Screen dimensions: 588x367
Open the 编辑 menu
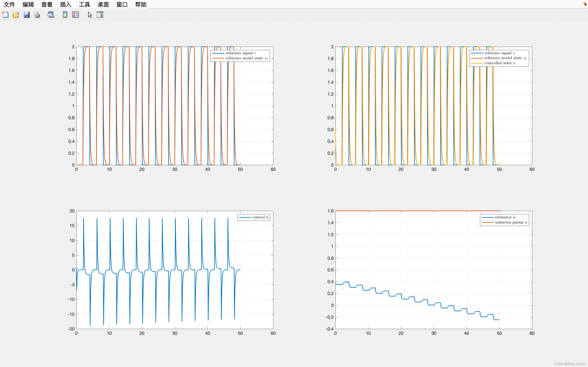pyautogui.click(x=28, y=4)
